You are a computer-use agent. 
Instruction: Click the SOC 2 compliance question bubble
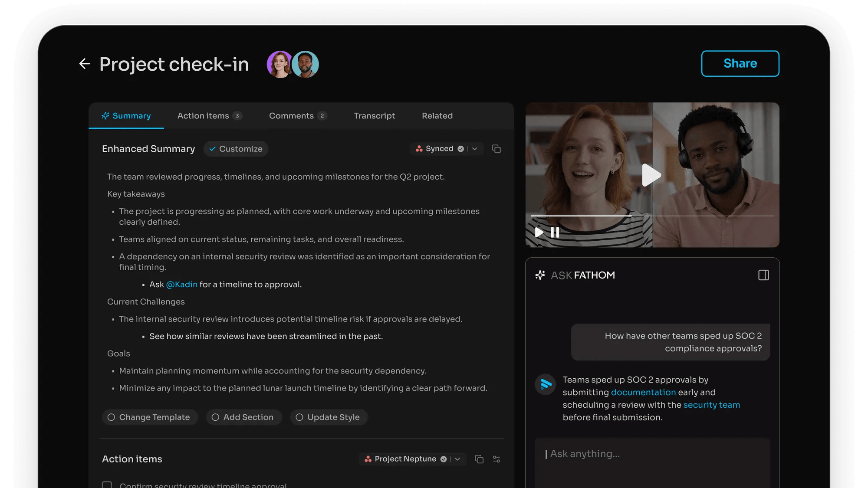pos(671,342)
